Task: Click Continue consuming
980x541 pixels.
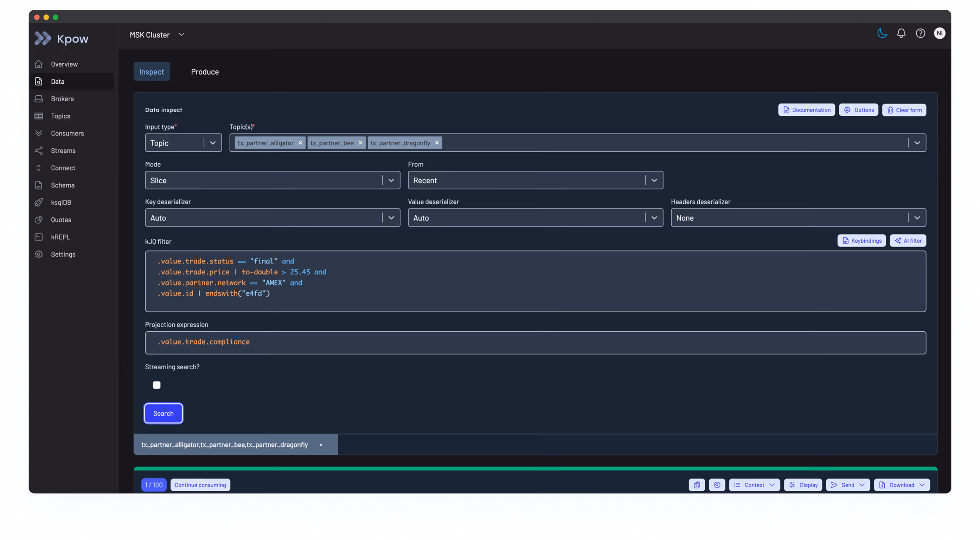Action: click(200, 485)
